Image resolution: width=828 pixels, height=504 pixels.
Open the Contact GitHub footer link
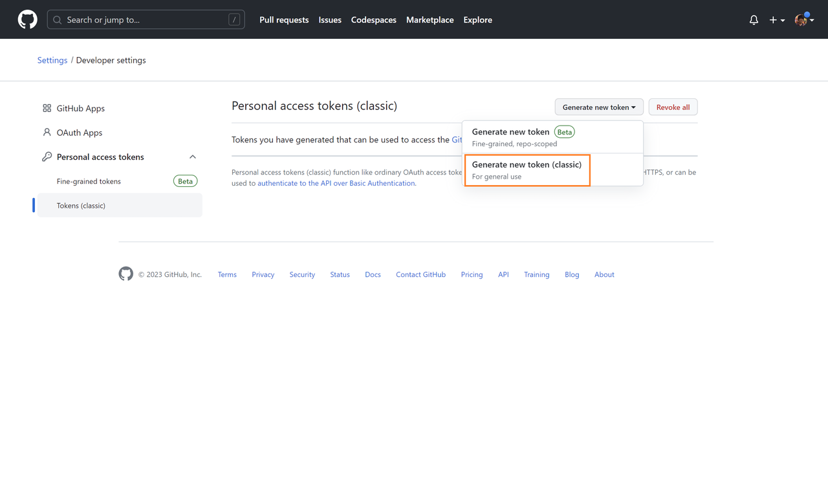pyautogui.click(x=420, y=274)
